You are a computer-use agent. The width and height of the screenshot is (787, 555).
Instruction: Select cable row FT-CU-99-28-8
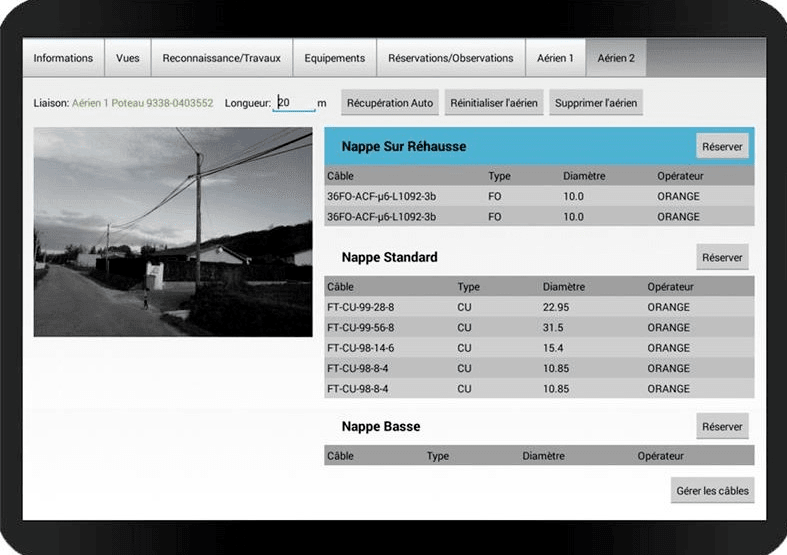coord(539,307)
